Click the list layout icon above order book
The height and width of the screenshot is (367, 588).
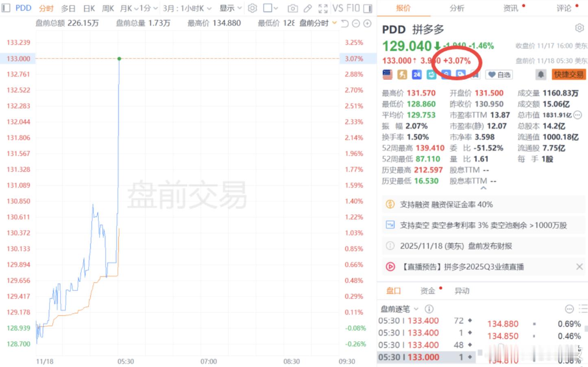pyautogui.click(x=583, y=309)
